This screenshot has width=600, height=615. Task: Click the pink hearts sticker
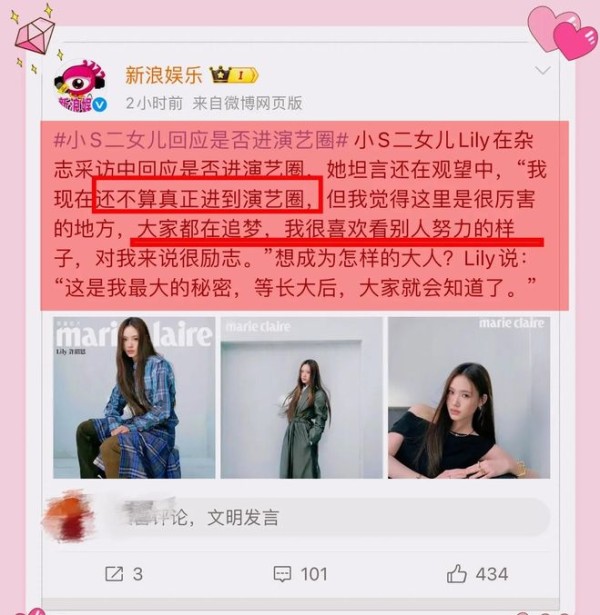[563, 33]
